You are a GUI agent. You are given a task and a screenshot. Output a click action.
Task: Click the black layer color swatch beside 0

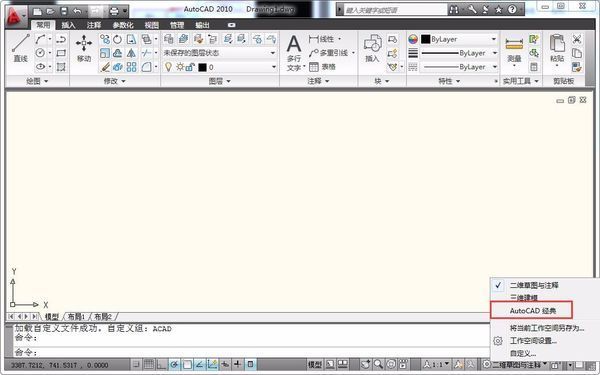[x=202, y=67]
